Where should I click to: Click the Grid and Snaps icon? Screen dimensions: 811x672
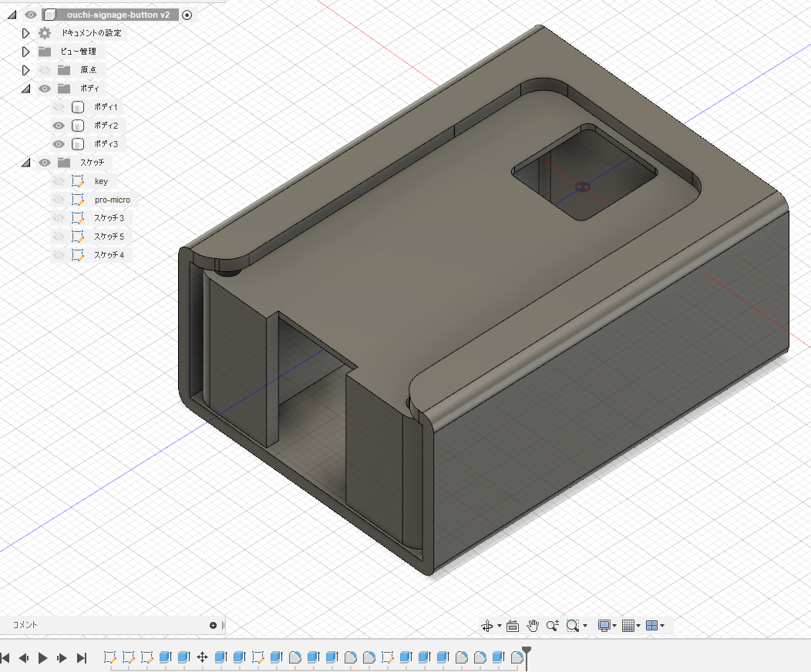[x=628, y=626]
